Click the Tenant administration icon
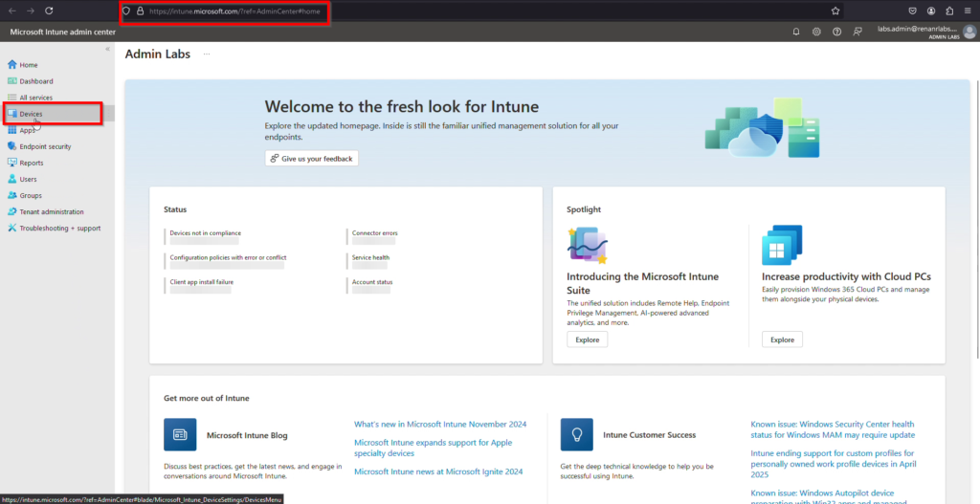 [11, 211]
